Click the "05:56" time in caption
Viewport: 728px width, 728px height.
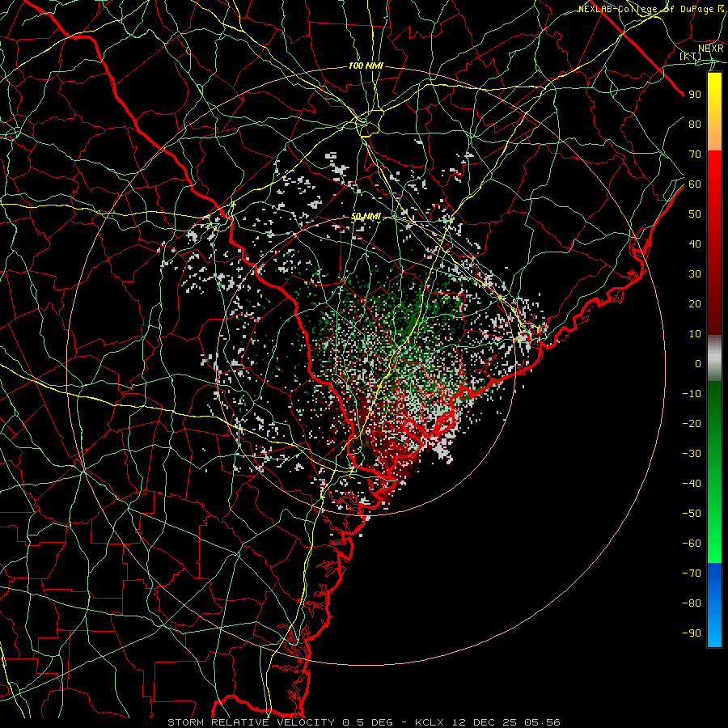(542, 722)
